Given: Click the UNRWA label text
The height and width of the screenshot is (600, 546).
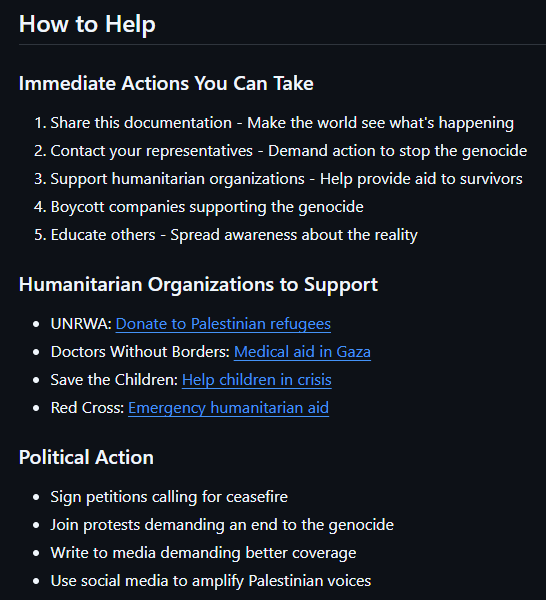Looking at the screenshot, I should point(81,324).
